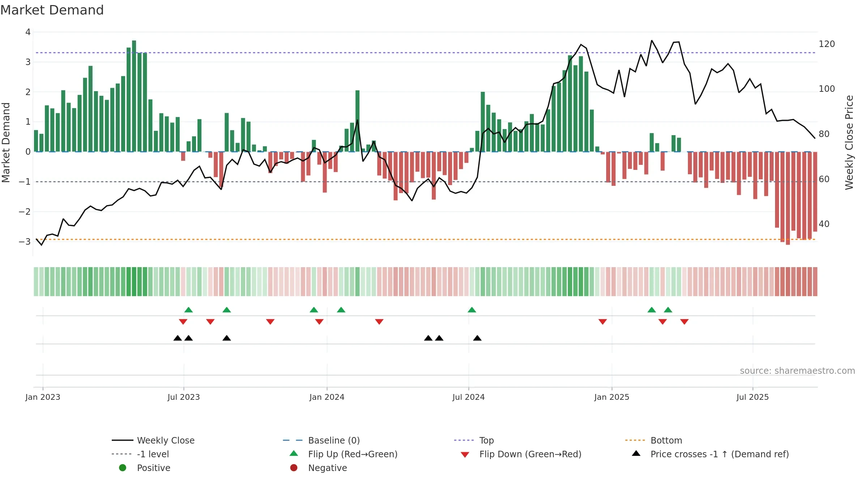Toggle the Top legend entry

[x=474, y=440]
